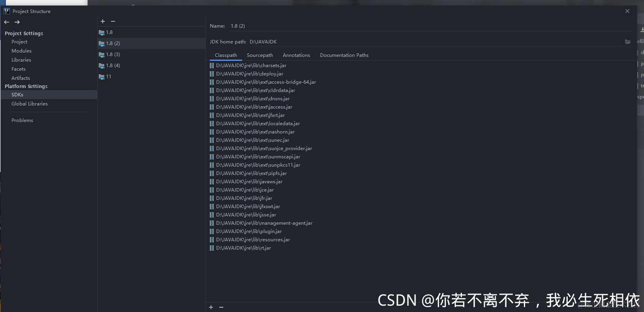The height and width of the screenshot is (312, 644).
Task: Remove selected SDK with minus icon
Action: coord(113,21)
